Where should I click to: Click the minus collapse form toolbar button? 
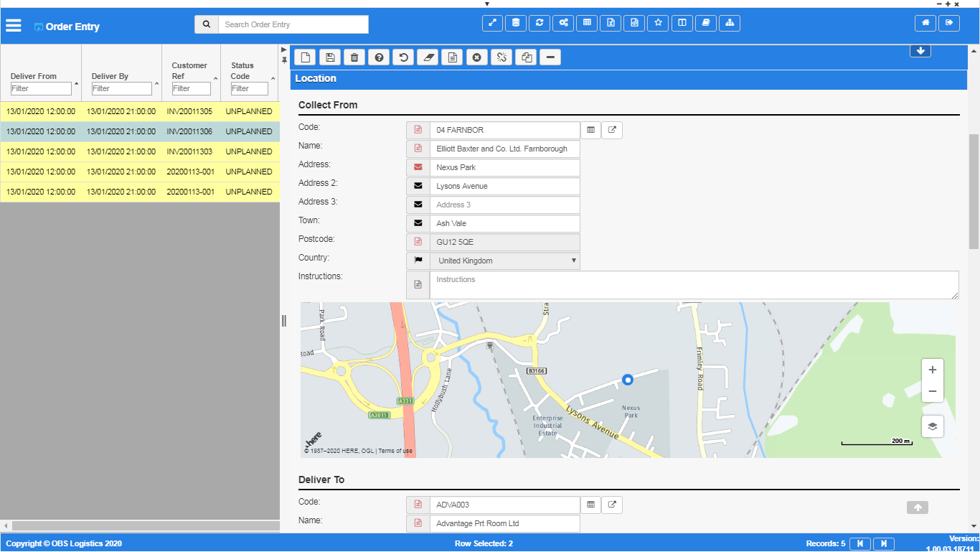[x=550, y=57]
